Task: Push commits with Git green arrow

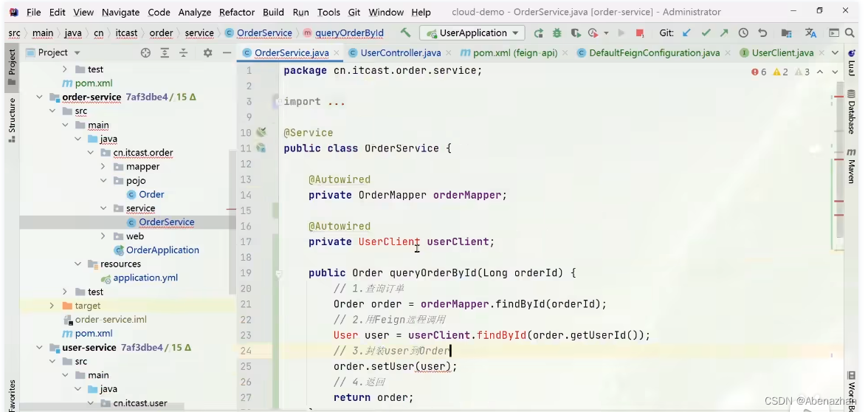Action: click(x=724, y=33)
